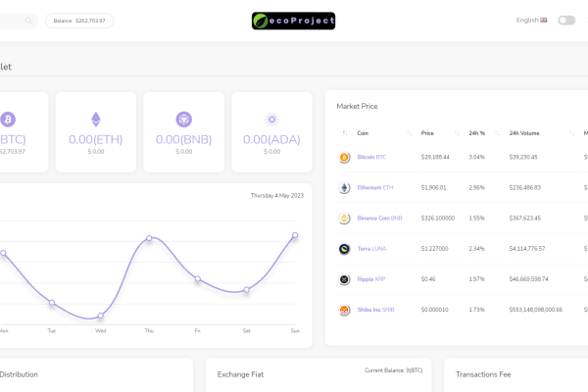The image size is (588, 392).
Task: Open the Balance $262,703.97 pill
Action: pos(79,21)
